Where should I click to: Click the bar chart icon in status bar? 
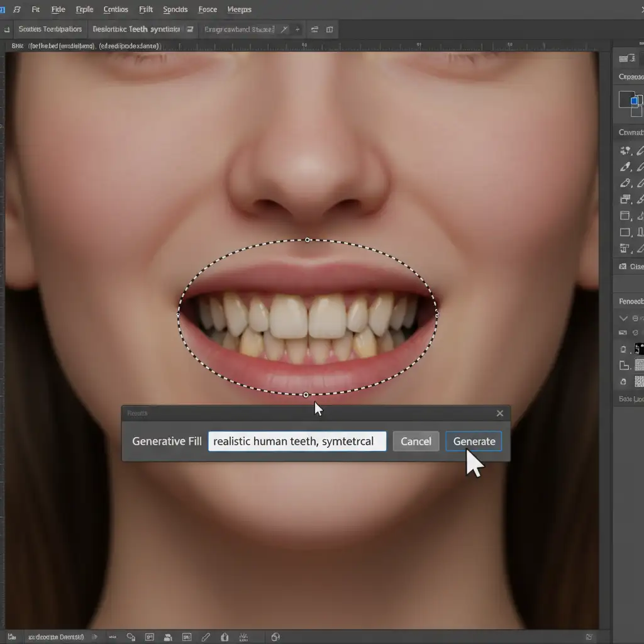click(243, 637)
